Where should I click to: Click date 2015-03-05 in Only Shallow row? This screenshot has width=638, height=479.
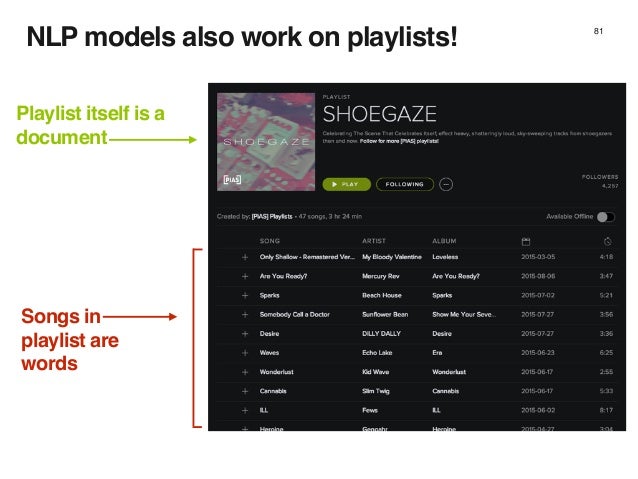538,257
